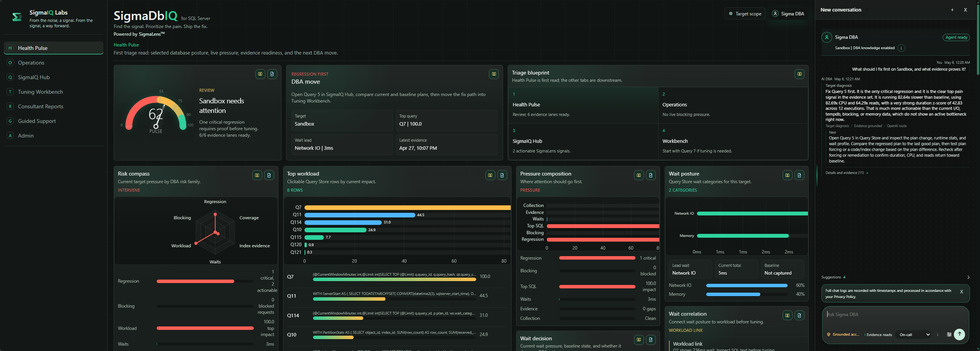The width and height of the screenshot is (980, 351).
Task: Select the Operations step in Triage blueprint
Action: (x=733, y=105)
